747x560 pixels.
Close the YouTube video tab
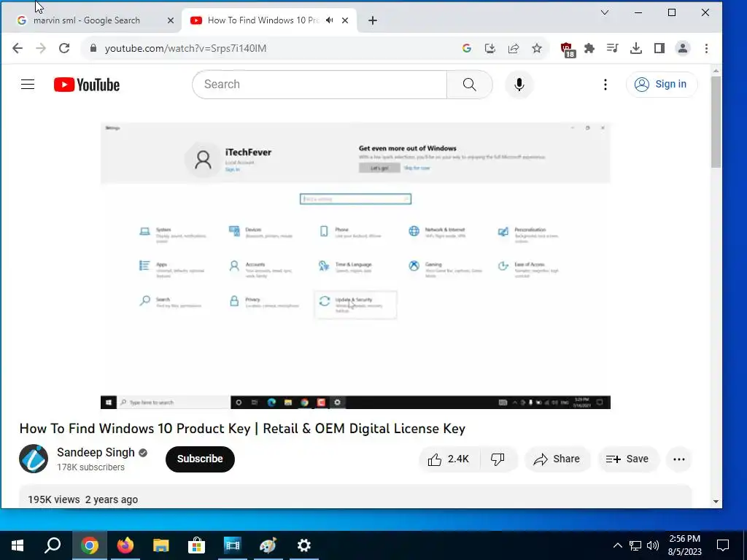tap(345, 20)
